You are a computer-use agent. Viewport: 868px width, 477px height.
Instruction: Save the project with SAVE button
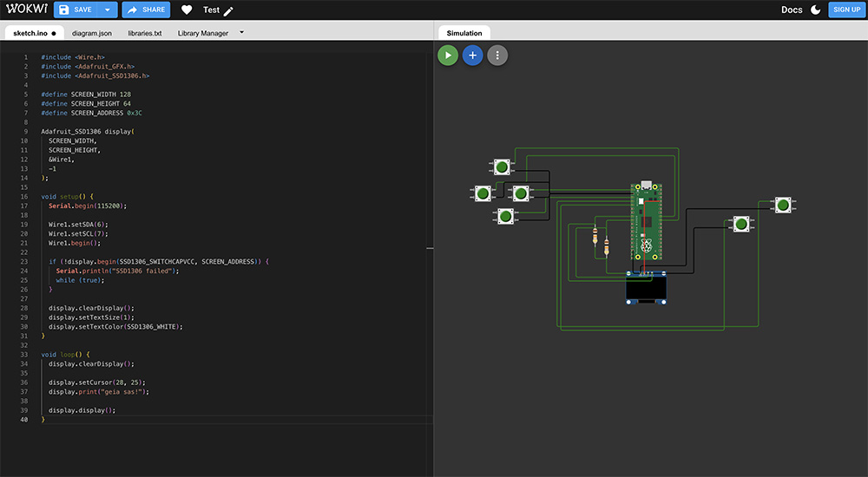coord(76,10)
